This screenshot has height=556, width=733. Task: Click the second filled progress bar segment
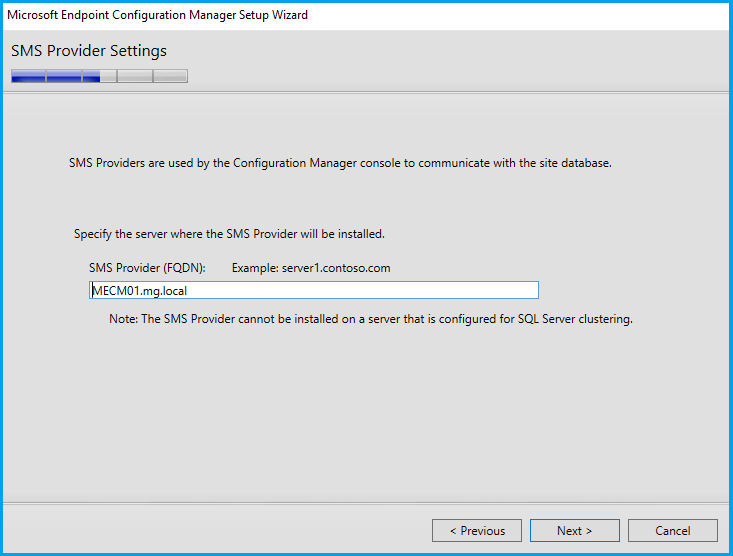point(63,76)
